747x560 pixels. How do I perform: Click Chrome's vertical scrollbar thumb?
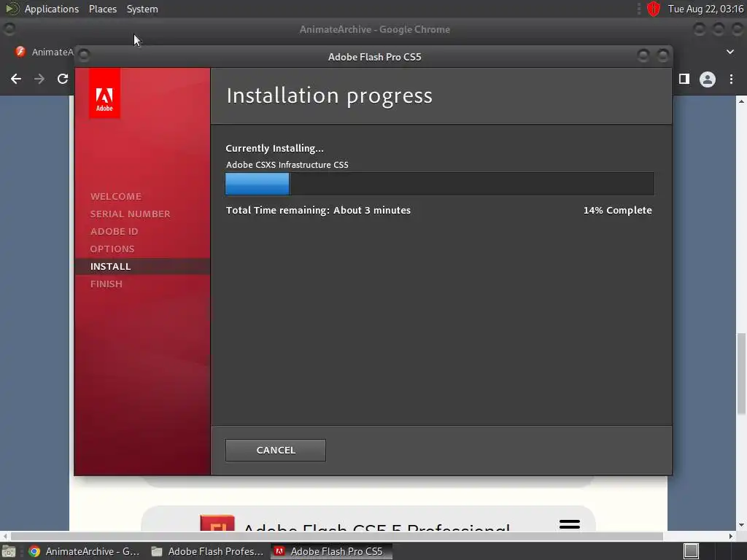tap(741, 374)
